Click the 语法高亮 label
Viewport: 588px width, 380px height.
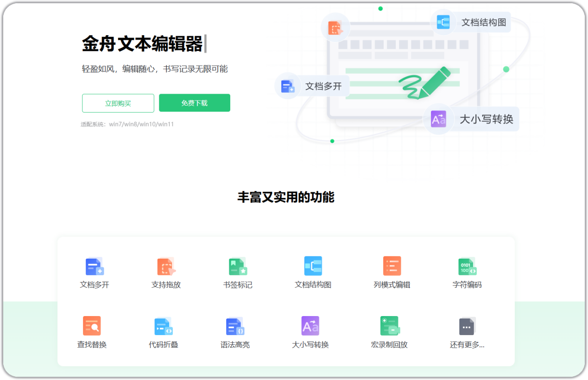click(x=235, y=344)
